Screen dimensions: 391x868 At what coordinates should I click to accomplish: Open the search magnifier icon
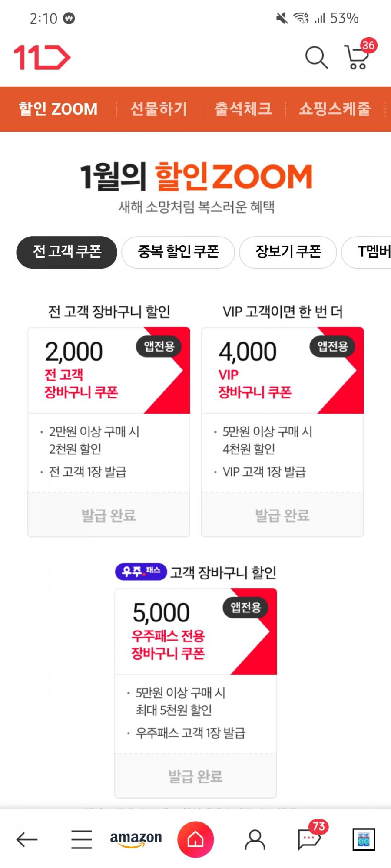coord(316,57)
